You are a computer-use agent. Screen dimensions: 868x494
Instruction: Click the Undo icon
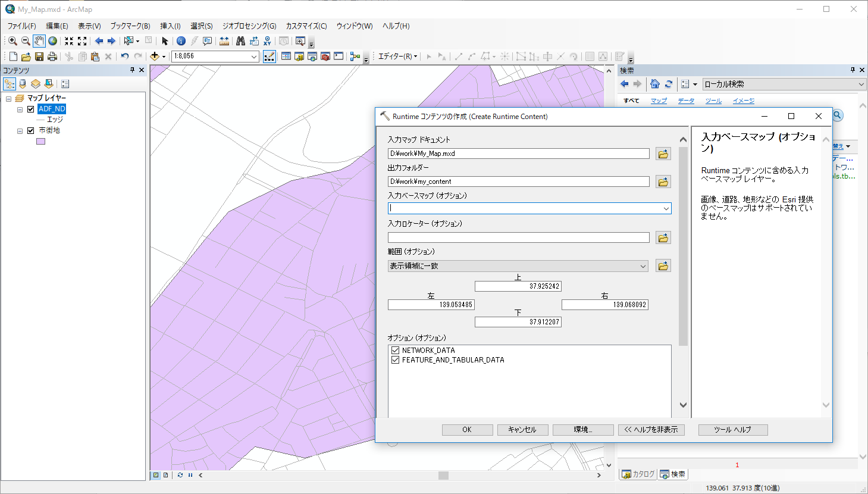pyautogui.click(x=124, y=57)
